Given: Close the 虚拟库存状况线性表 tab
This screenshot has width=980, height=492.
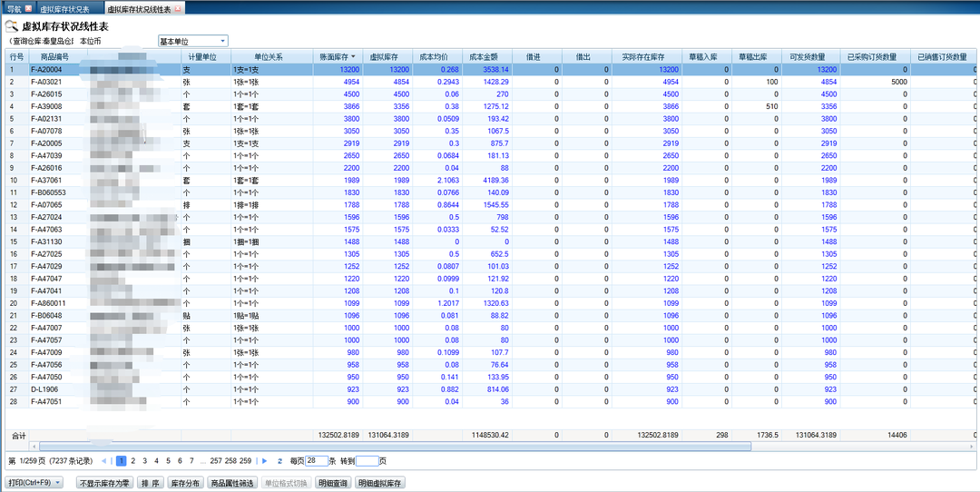Looking at the screenshot, I should (179, 8).
